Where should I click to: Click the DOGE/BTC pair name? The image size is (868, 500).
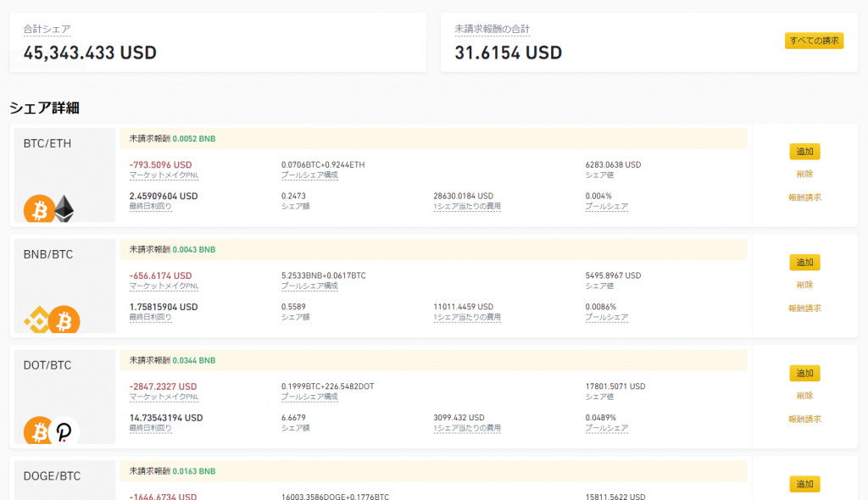(52, 475)
